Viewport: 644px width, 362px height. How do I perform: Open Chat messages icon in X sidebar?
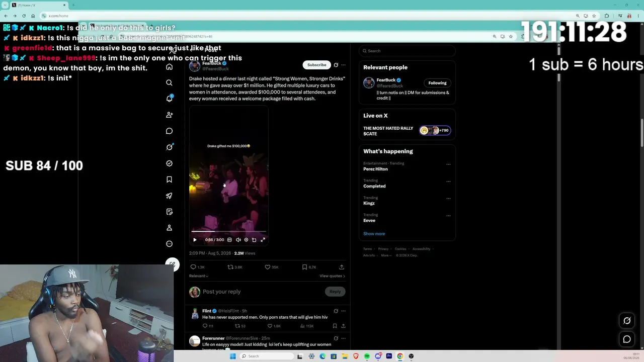tap(169, 131)
